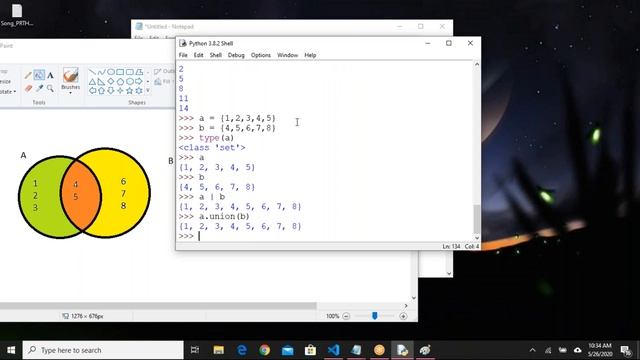Viewport: 640px width, 360px height.
Task: Select the Color picker eyedropper tool
Action: pos(40,88)
